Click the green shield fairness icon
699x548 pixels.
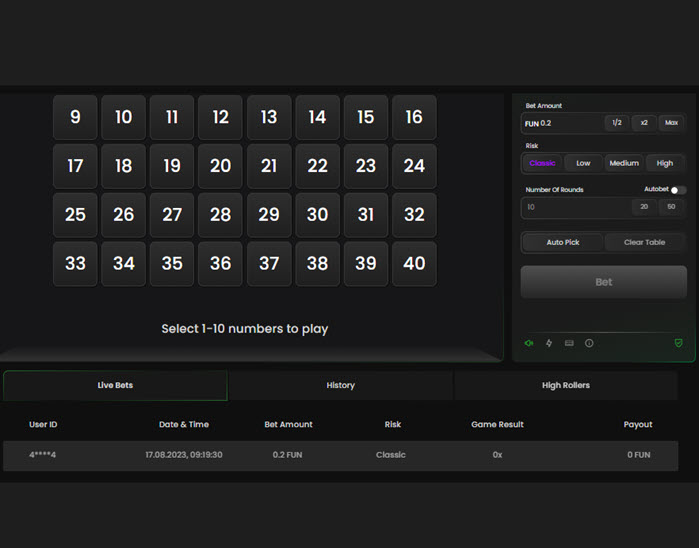coord(678,343)
